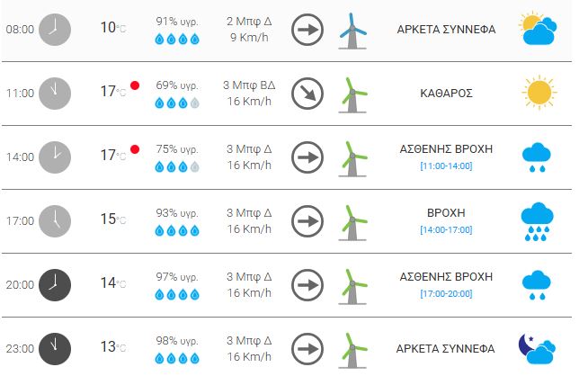Open the [17:00-20:00] rain period link
Image resolution: width=588 pixels, height=376 pixels.
click(446, 293)
